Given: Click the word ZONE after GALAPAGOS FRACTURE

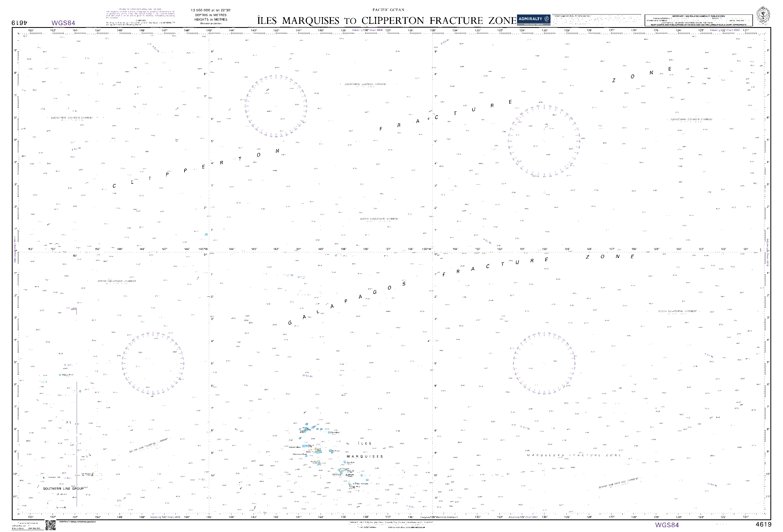Looking at the screenshot, I should pos(610,257).
